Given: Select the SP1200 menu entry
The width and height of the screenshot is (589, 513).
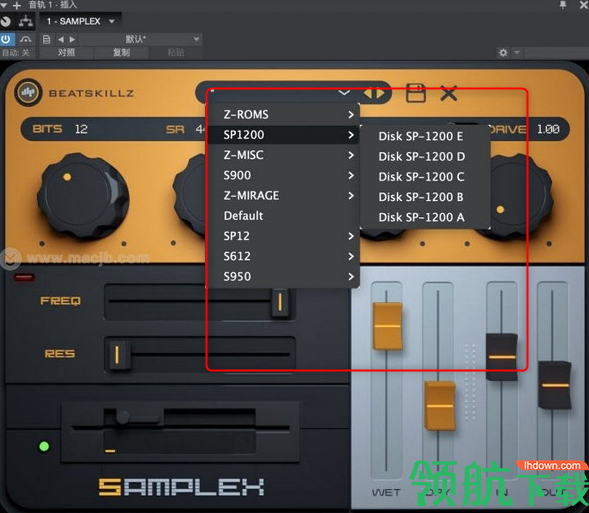Looking at the screenshot, I should (284, 135).
